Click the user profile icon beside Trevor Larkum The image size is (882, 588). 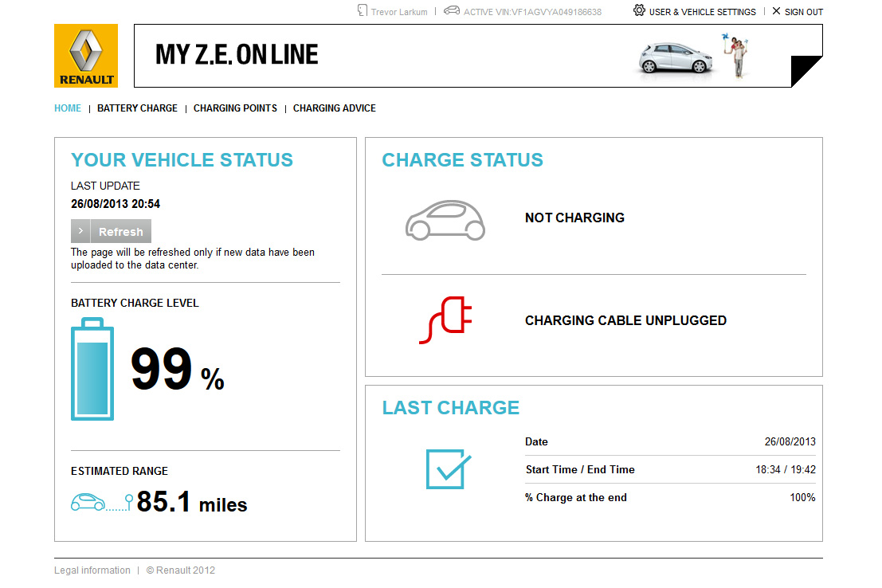coord(363,10)
